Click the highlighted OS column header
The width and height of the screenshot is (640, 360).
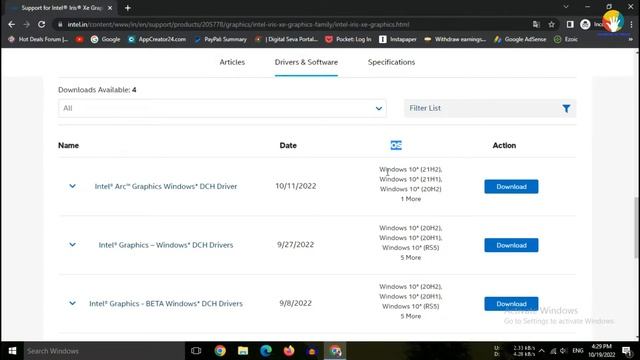pos(396,145)
